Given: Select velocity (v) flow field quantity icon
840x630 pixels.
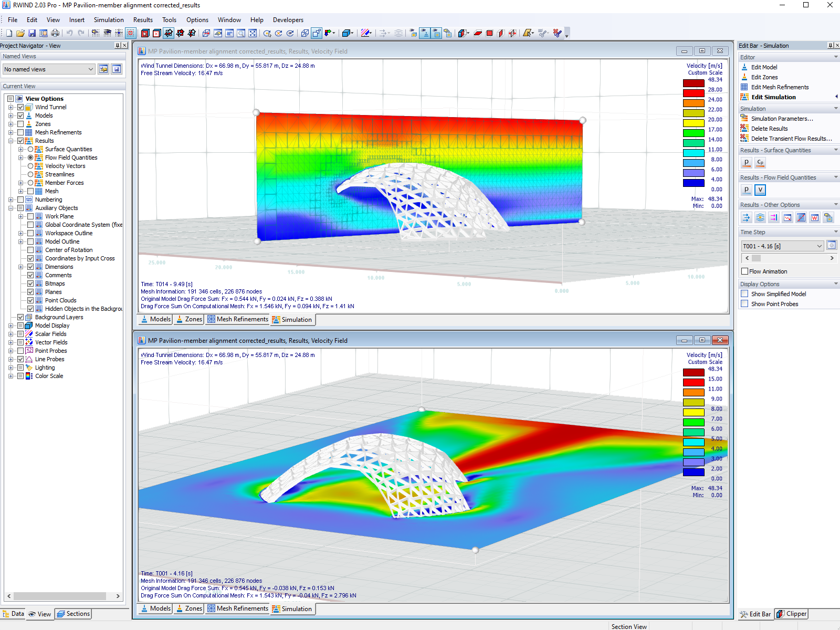Looking at the screenshot, I should click(x=760, y=190).
